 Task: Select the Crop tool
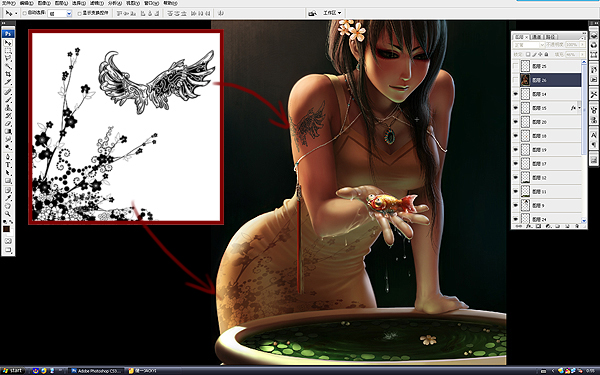tap(8, 74)
